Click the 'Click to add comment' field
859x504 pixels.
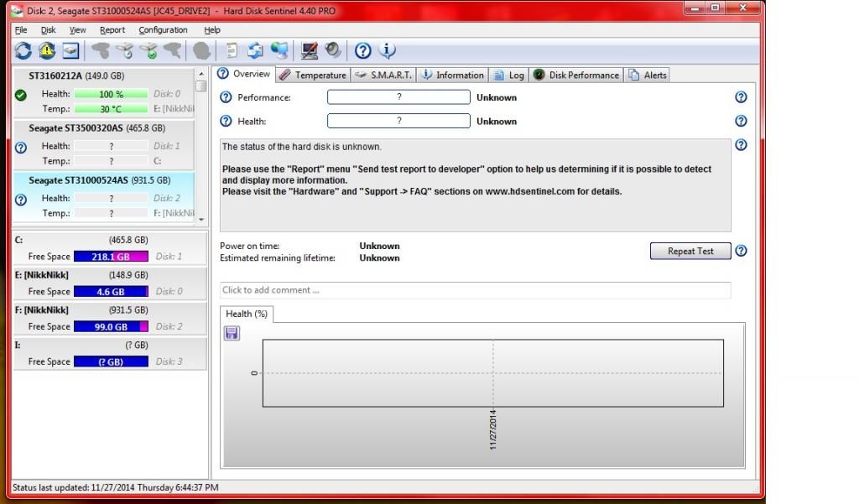pos(475,290)
